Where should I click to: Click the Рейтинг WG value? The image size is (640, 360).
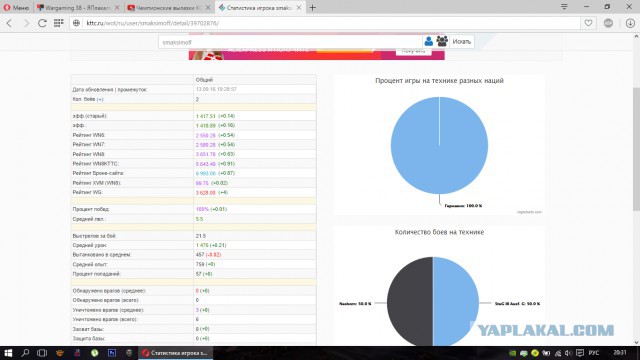[205, 192]
